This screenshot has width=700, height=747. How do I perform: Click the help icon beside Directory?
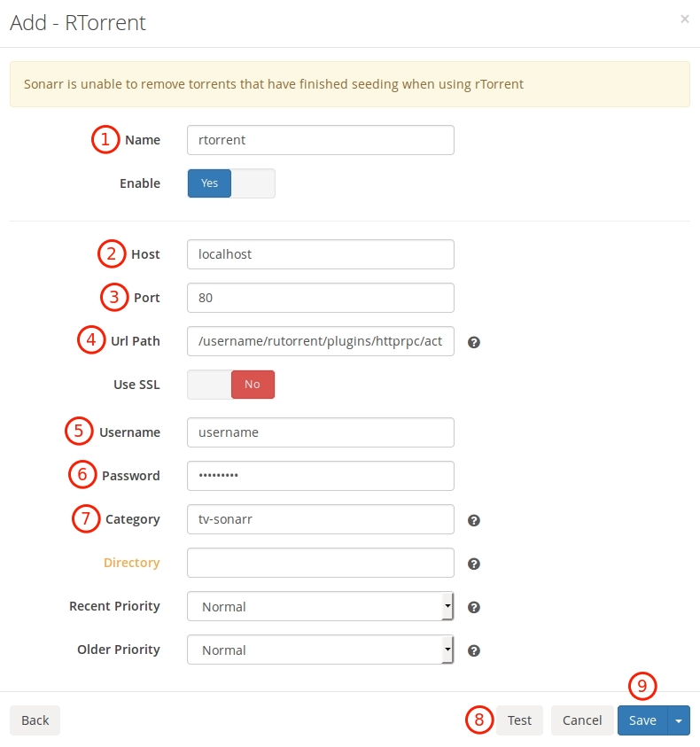coord(474,564)
